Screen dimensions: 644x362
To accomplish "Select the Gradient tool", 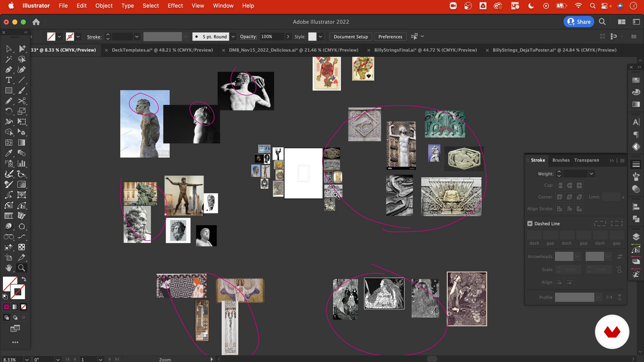I will 22,143.
